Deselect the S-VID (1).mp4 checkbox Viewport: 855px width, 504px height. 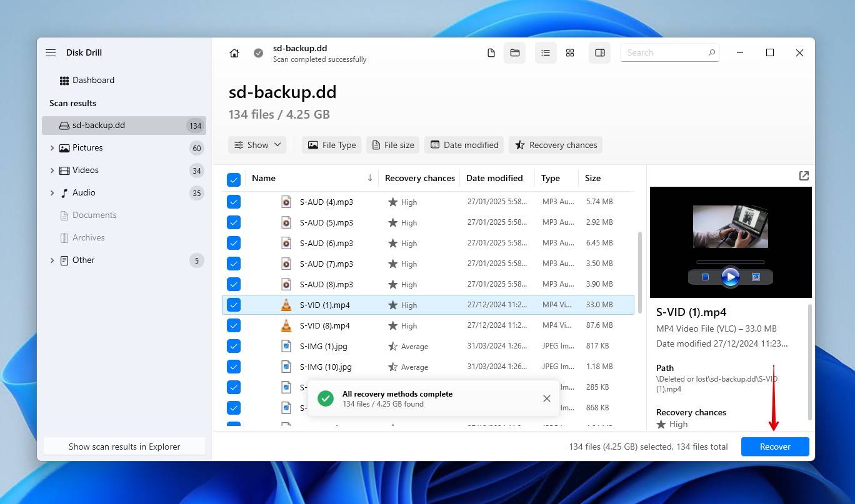coord(233,305)
